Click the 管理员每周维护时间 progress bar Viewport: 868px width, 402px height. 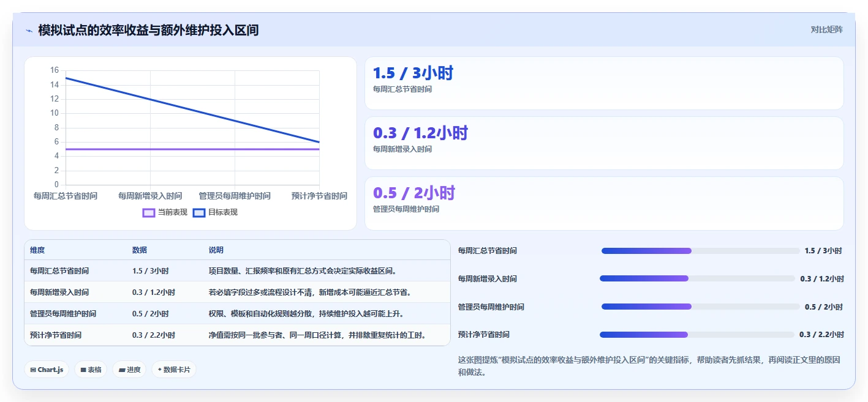pyautogui.click(x=700, y=307)
